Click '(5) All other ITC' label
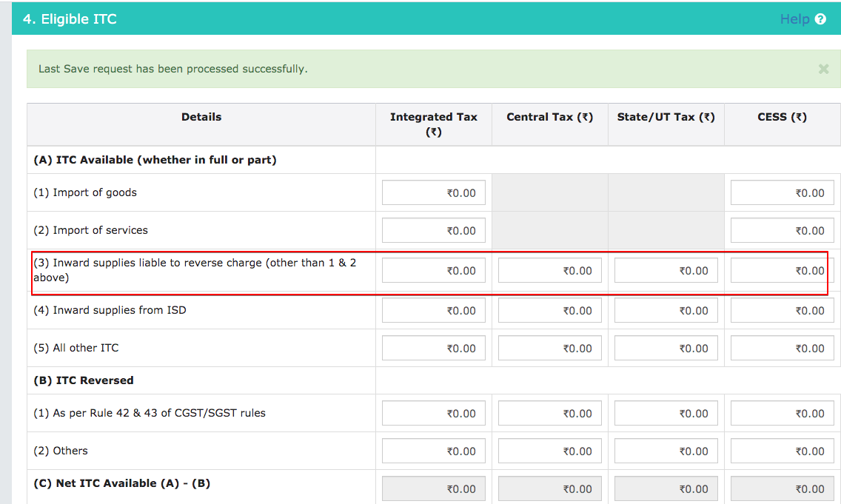 tap(76, 348)
